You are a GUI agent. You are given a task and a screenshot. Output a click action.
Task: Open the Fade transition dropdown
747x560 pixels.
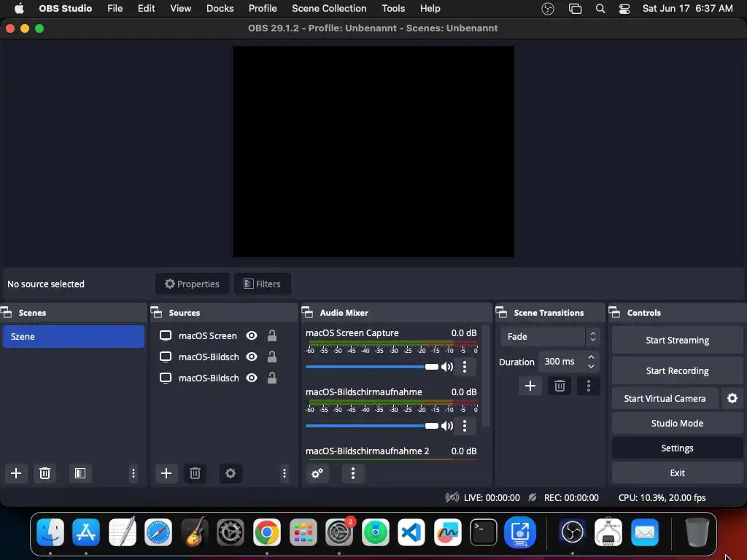(x=550, y=337)
